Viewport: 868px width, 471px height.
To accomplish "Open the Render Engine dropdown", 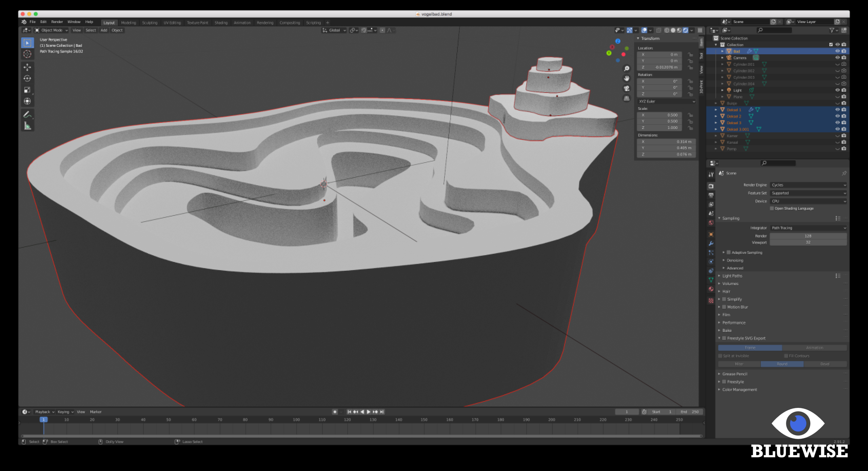I will pos(808,185).
